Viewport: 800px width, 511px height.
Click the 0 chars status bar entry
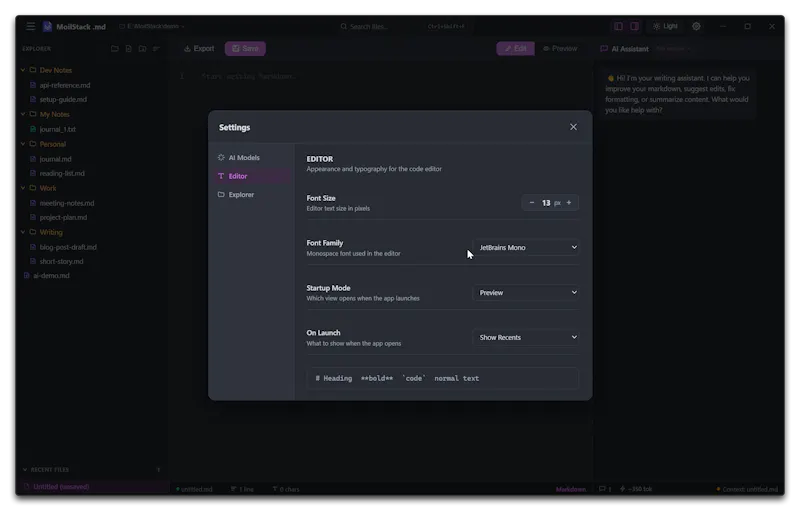pyautogui.click(x=286, y=489)
